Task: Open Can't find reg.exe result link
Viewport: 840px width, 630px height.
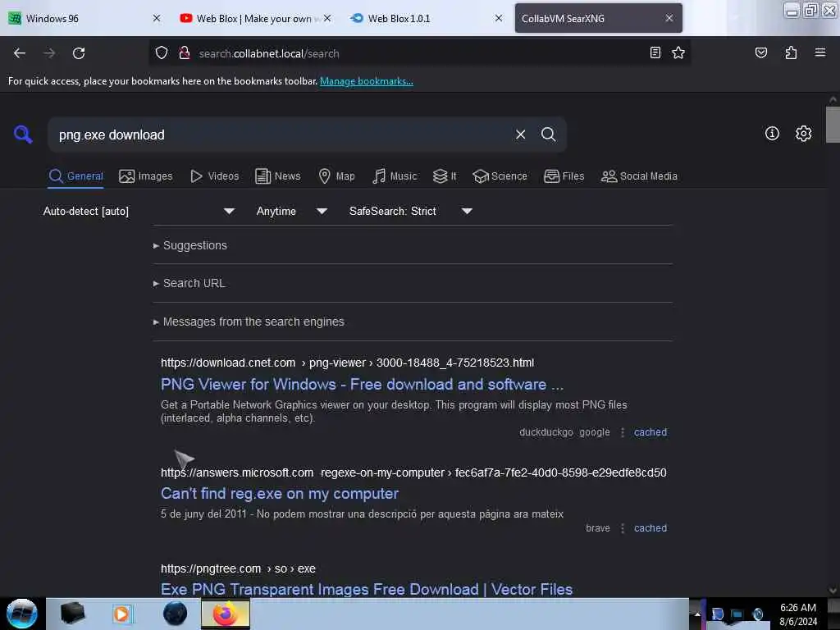Action: pos(280,494)
